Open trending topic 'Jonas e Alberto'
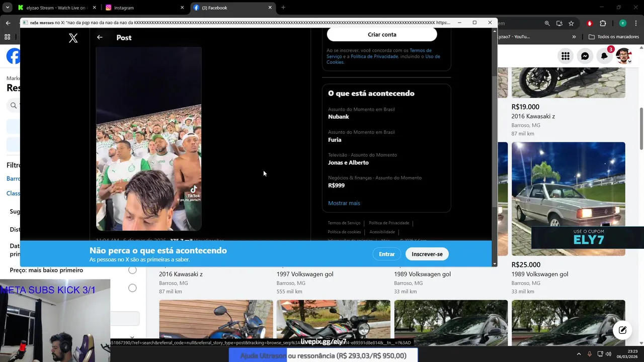This screenshot has height=362, width=644. coord(348,162)
